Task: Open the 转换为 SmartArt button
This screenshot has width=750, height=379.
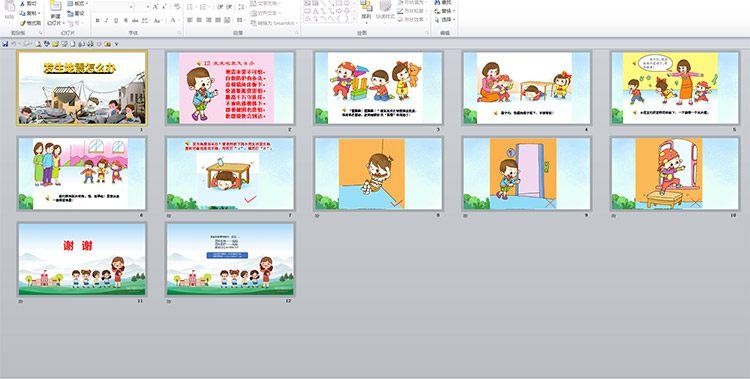Action: [x=274, y=23]
